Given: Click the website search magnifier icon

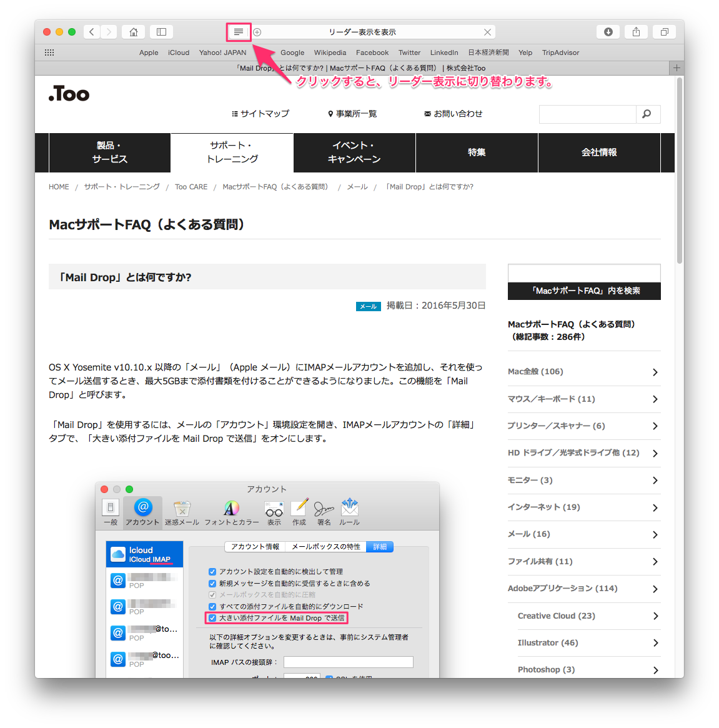Looking at the screenshot, I should coord(647,114).
